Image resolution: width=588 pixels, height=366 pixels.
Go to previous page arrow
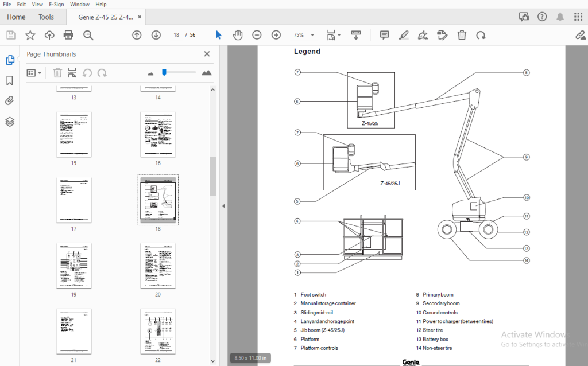click(137, 35)
